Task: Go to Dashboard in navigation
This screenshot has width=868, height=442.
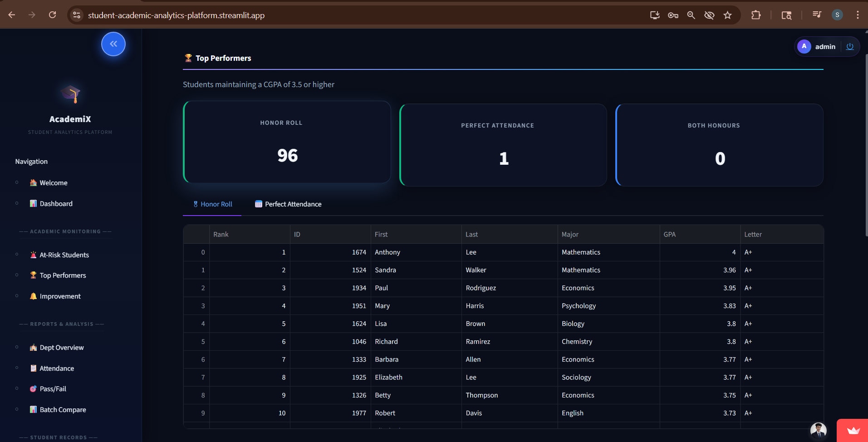Action: pos(56,204)
